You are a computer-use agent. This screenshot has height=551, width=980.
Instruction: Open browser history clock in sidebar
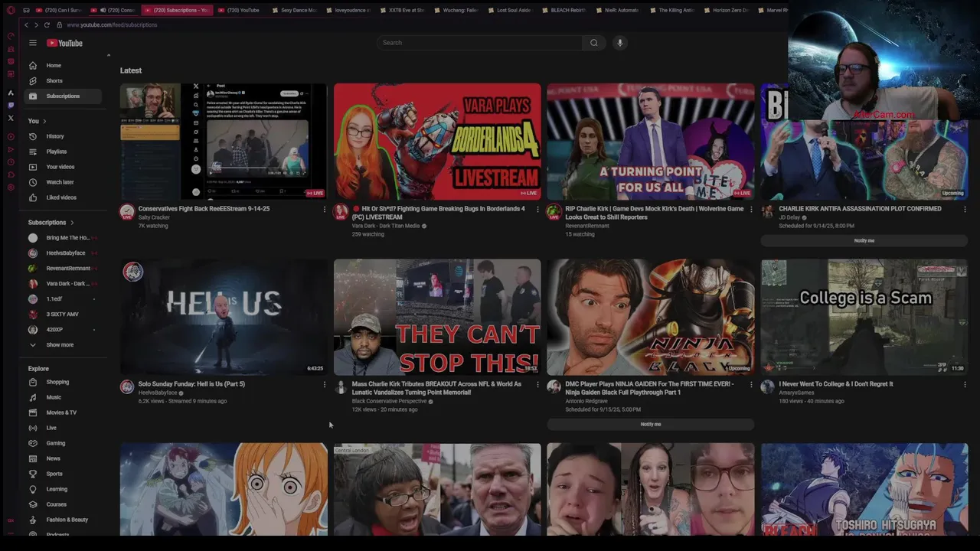pyautogui.click(x=11, y=162)
